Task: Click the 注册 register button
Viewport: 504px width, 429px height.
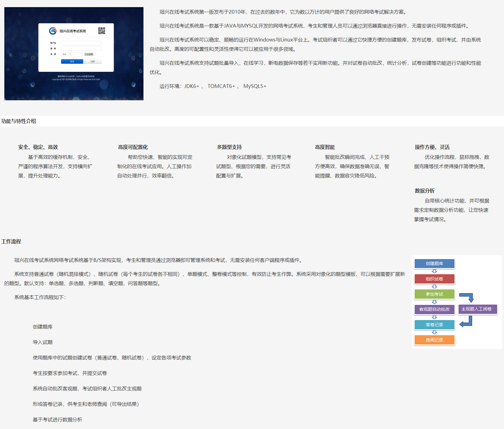Action: tap(92, 62)
